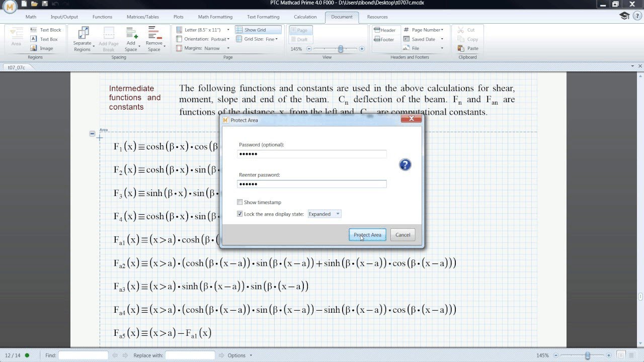Switch to the Calculation tab

pyautogui.click(x=305, y=17)
